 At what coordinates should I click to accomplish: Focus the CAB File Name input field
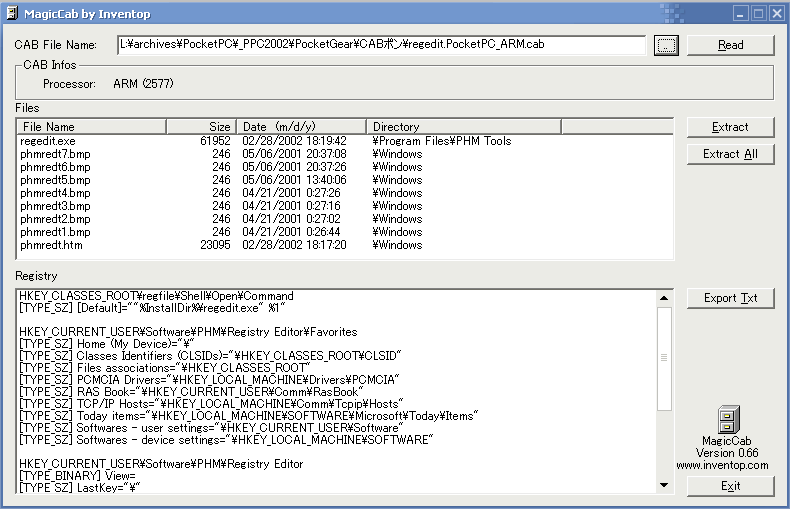pos(381,45)
